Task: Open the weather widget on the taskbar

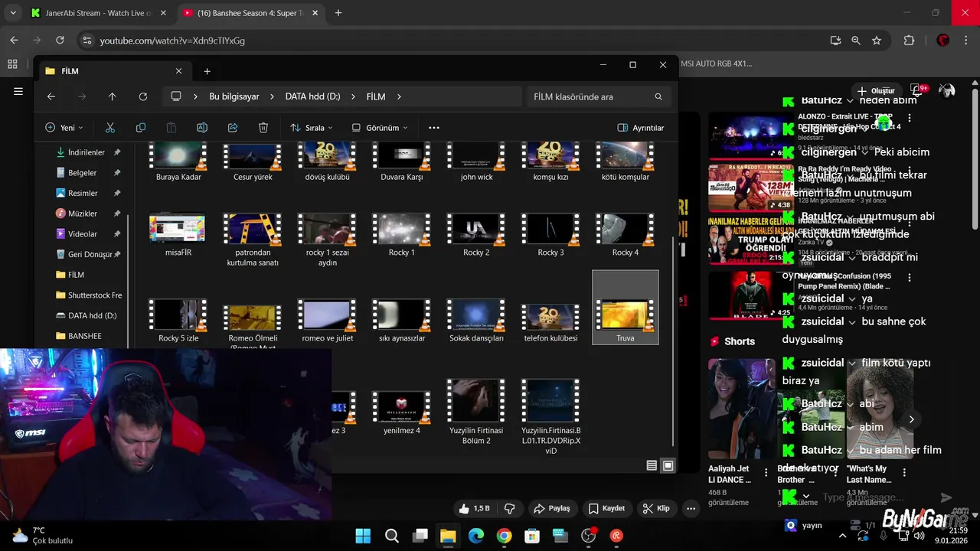Action: [42, 536]
